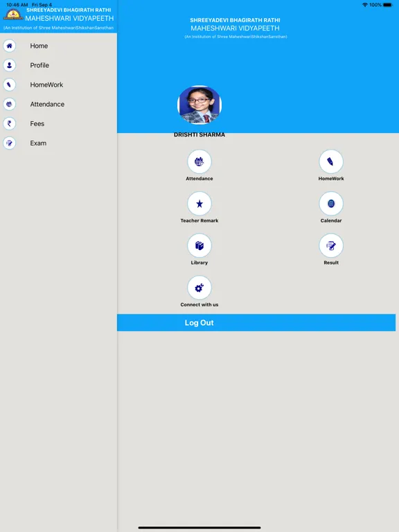Click the Calendar label text
The width and height of the screenshot is (399, 532).
coord(331,220)
